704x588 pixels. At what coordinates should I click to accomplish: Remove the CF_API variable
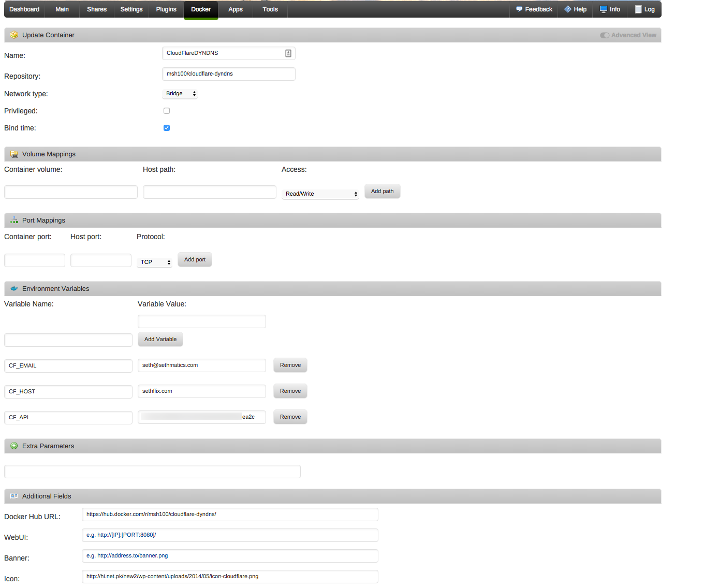290,417
